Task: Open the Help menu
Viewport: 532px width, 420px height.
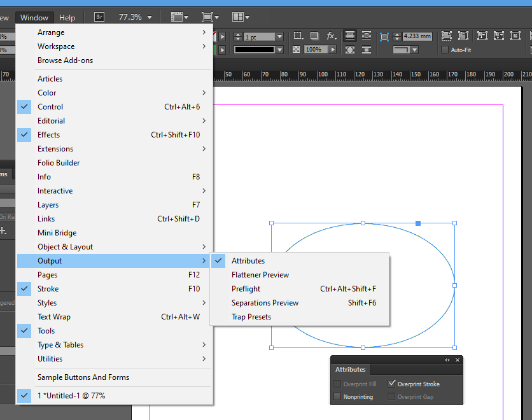Action: 67,17
